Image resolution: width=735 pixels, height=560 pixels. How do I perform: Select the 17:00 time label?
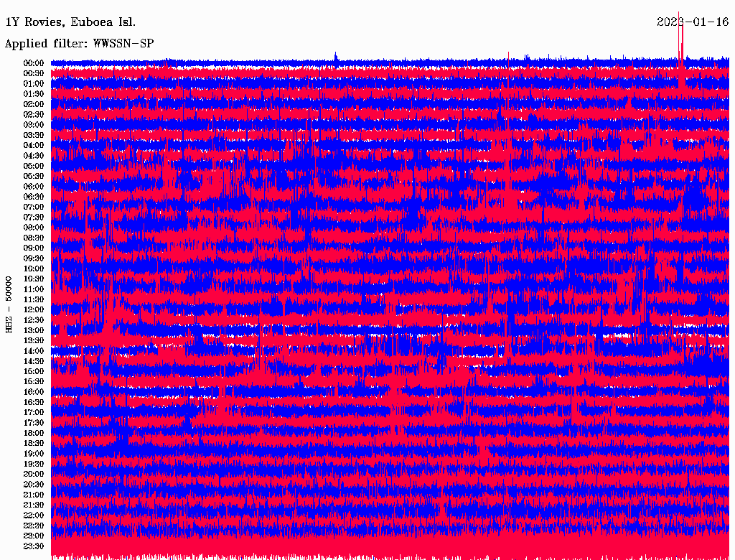pyautogui.click(x=34, y=412)
